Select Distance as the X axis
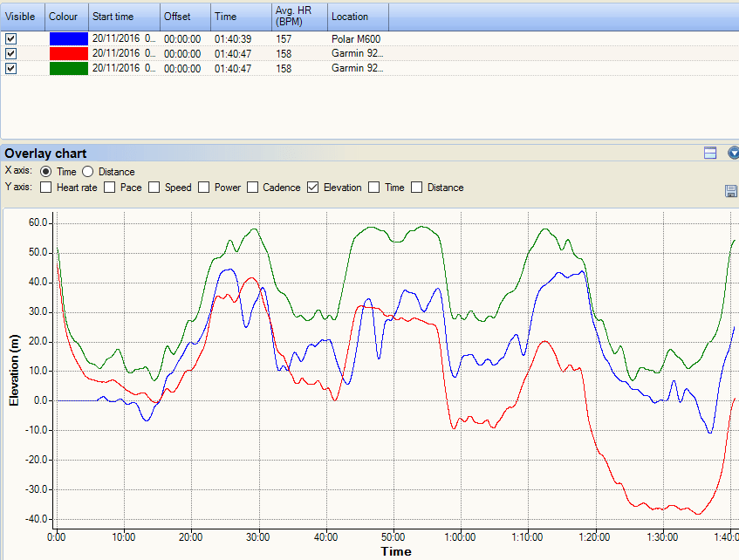This screenshot has height=560, width=739. tap(87, 171)
